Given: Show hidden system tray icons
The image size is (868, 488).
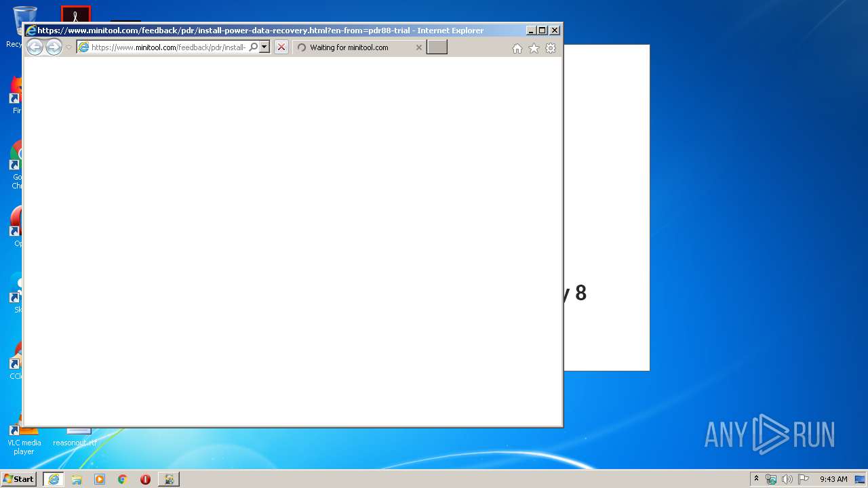Looking at the screenshot, I should (756, 479).
